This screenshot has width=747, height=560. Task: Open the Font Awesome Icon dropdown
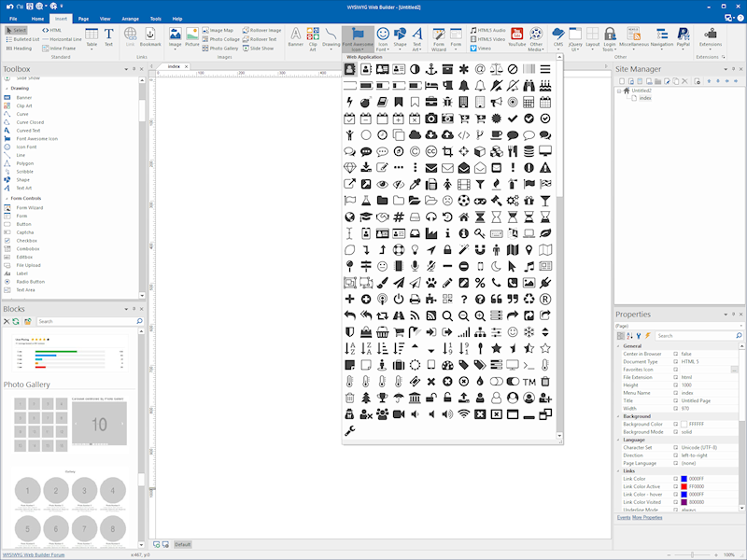pyautogui.click(x=358, y=49)
